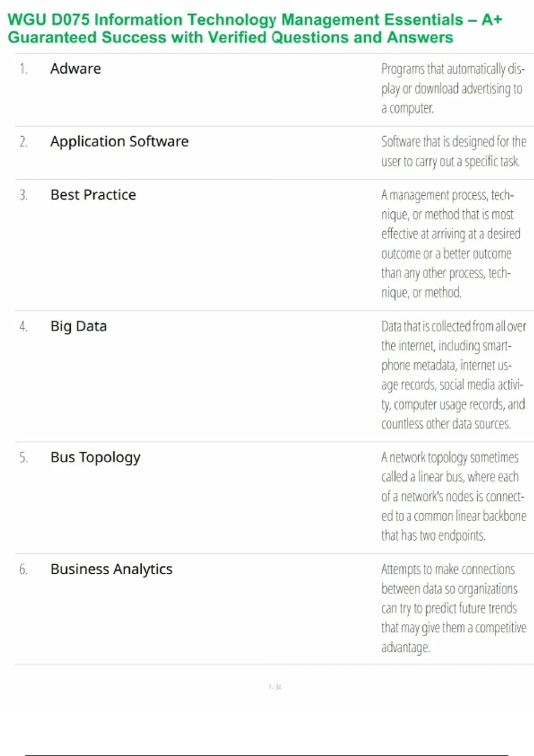Click item number 6 beside Business Analytics
Image resolution: width=534 pixels, height=756 pixels.
(24, 570)
